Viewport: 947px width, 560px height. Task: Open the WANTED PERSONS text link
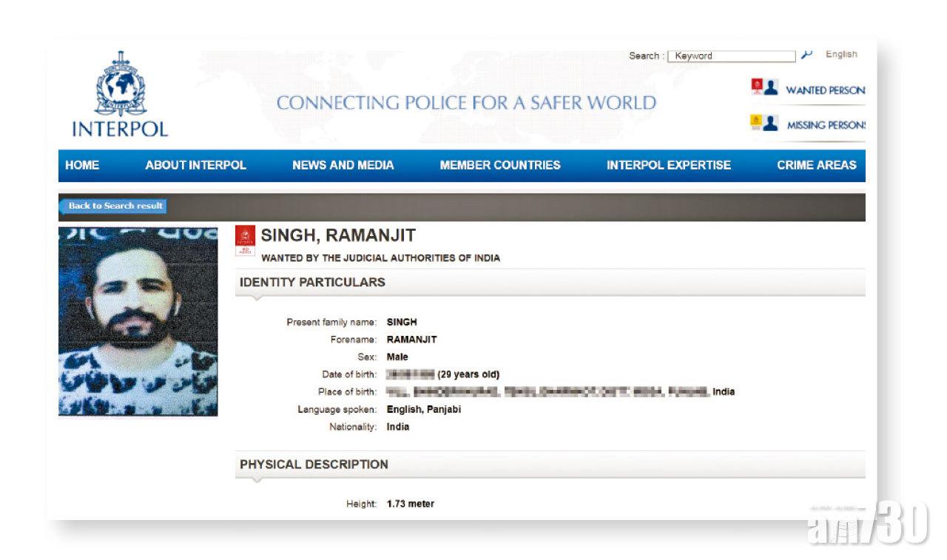tap(824, 90)
